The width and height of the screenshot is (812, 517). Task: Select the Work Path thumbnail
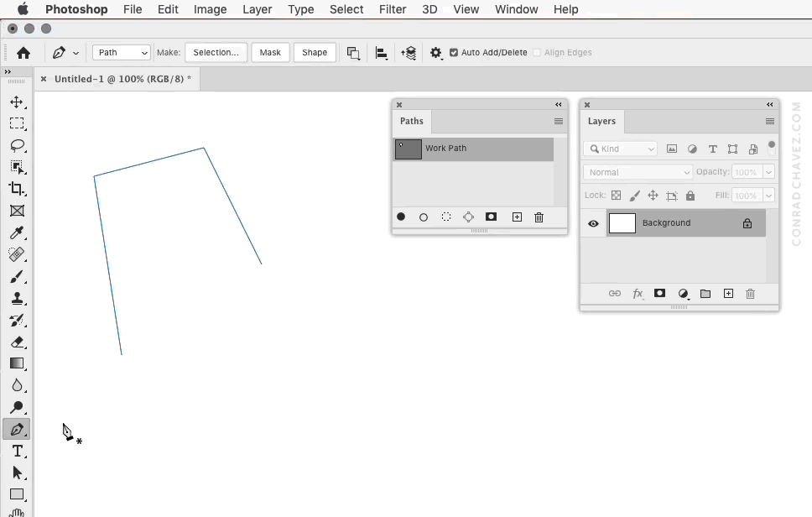(x=408, y=149)
